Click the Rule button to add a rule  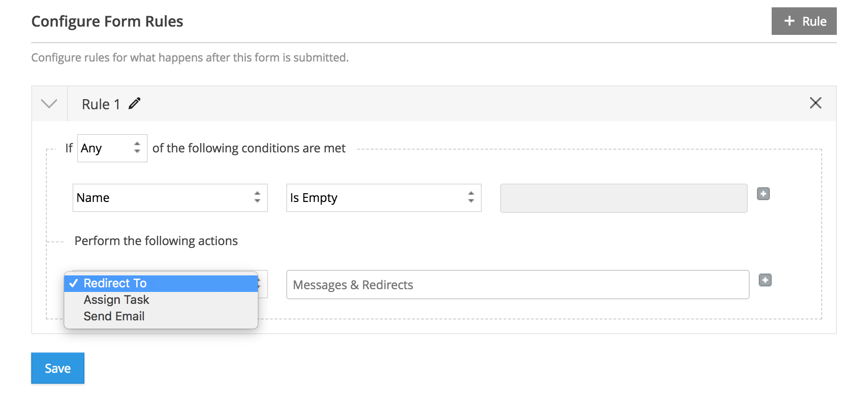pyautogui.click(x=804, y=21)
